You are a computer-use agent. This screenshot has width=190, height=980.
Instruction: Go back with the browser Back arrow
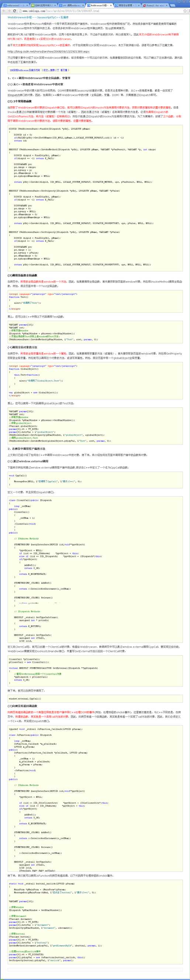click(x=3, y=11)
